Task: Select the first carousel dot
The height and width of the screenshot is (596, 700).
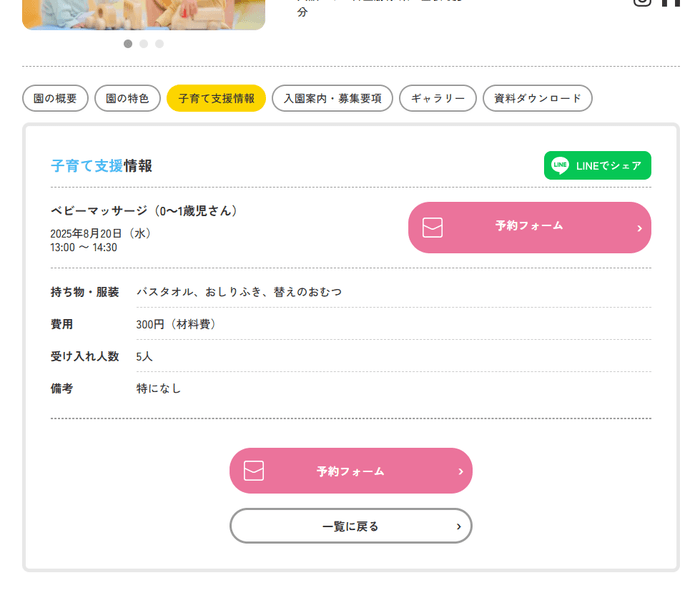Action: (x=128, y=44)
